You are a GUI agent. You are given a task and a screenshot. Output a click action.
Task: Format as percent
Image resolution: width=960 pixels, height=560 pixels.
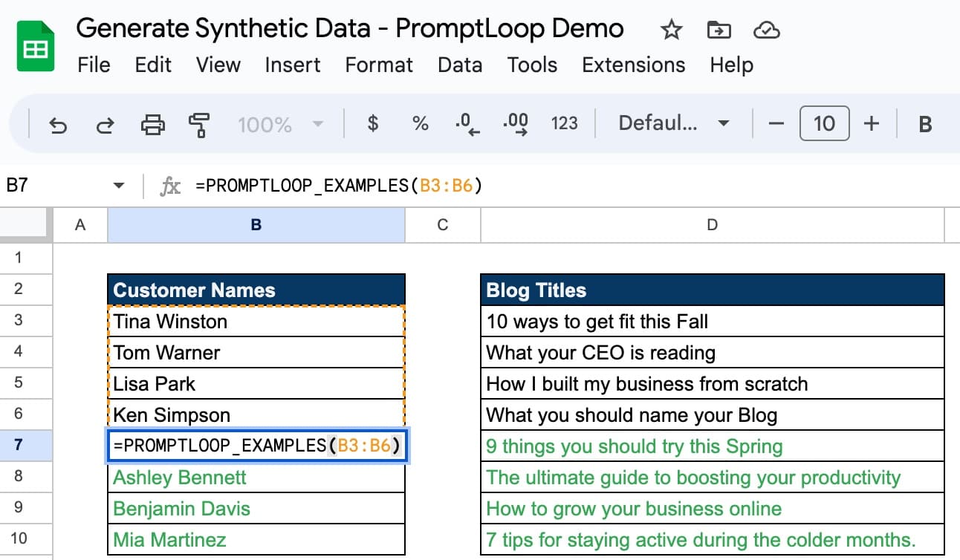tap(421, 123)
